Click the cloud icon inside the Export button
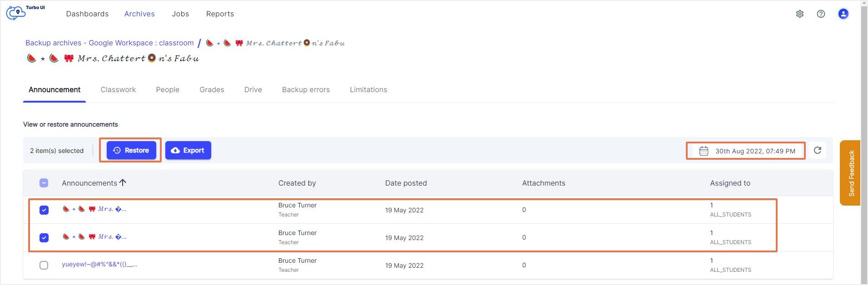This screenshot has width=868, height=285. coord(175,150)
